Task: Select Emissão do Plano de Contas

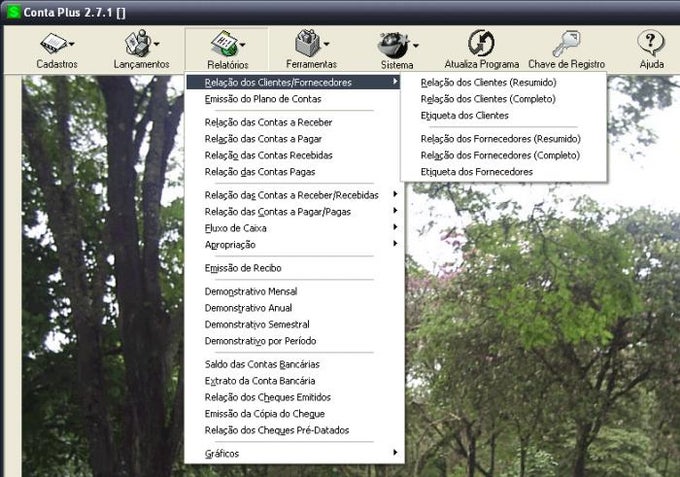Action: [263, 99]
